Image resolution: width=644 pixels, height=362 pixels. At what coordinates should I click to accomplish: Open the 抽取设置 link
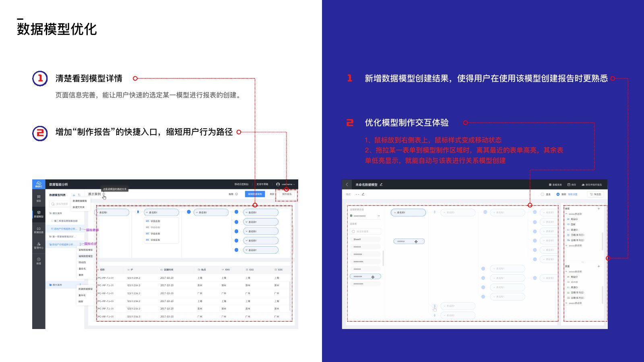tap(573, 194)
